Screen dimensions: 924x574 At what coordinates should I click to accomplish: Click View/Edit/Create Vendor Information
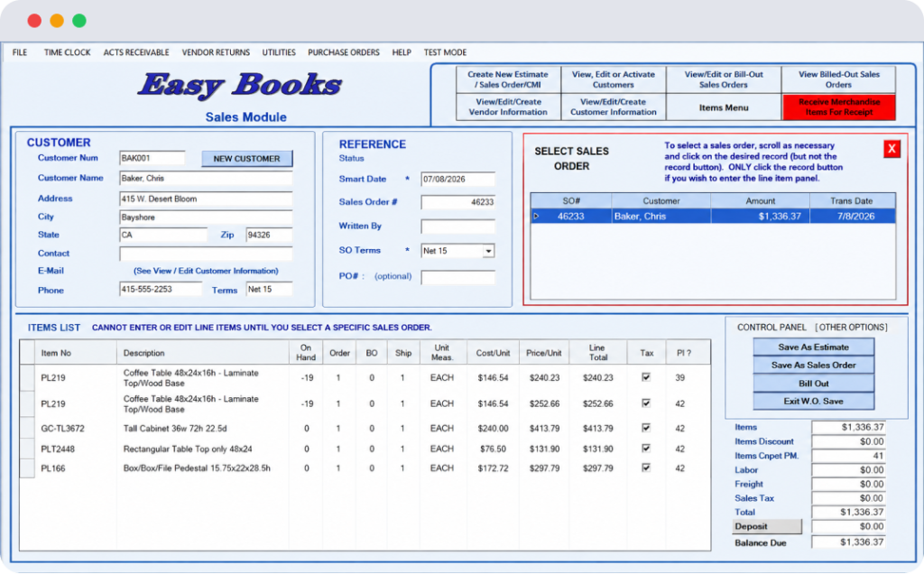click(x=508, y=106)
